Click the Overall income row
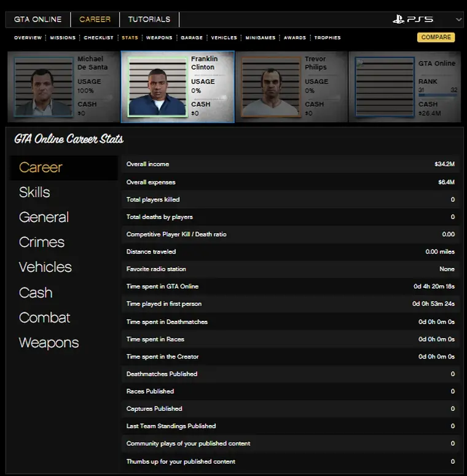The height and width of the screenshot is (476, 467). 291,164
